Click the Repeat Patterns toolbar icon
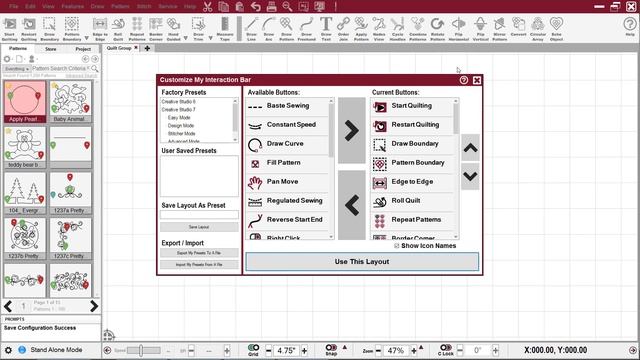The height and width of the screenshot is (360, 640). (137, 29)
